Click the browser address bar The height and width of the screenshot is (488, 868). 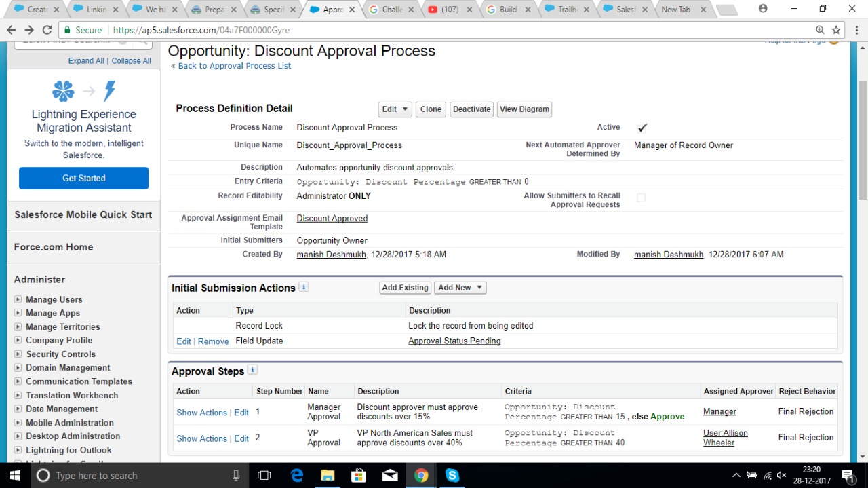click(434, 30)
